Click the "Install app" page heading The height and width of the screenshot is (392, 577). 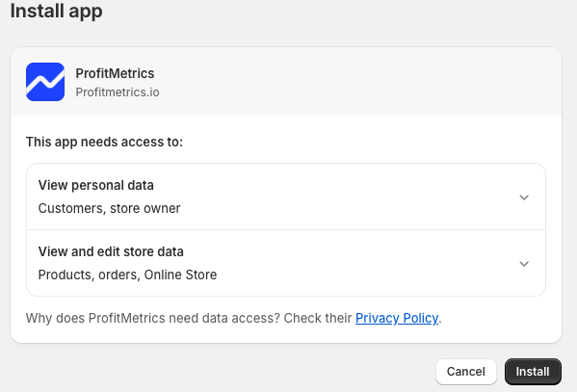click(56, 11)
